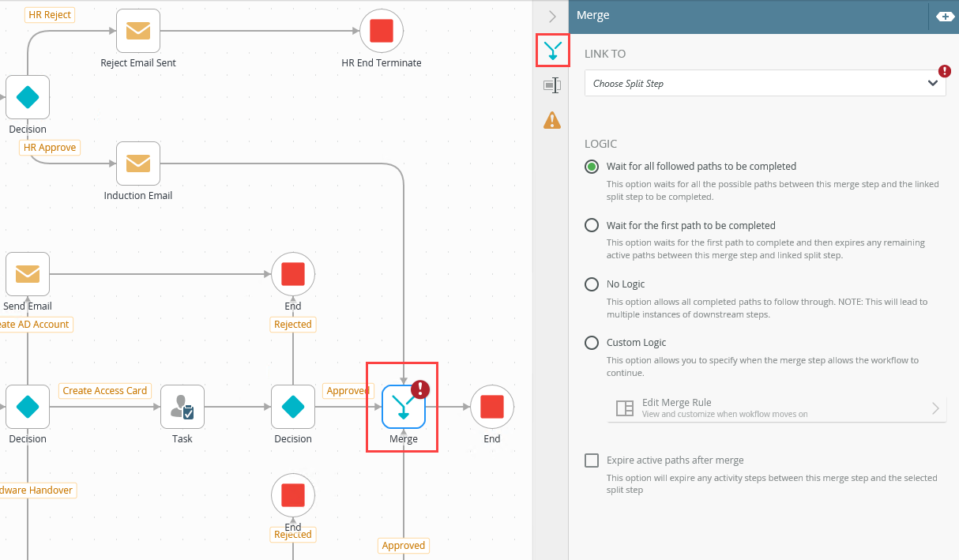Image resolution: width=959 pixels, height=560 pixels.
Task: Click the HR Reject line label
Action: (x=49, y=14)
